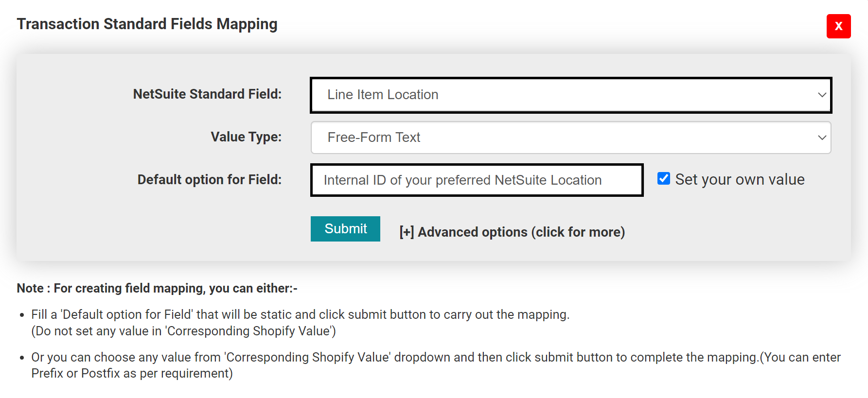Select the 'Line Item Location' field value
This screenshot has height=398, width=868.
(x=570, y=95)
